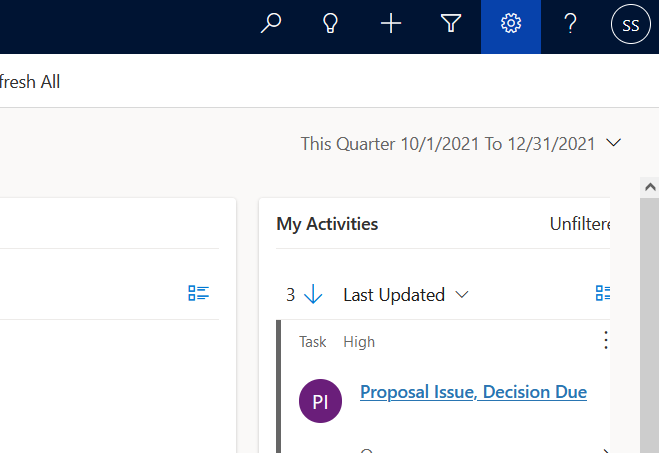
Task: Open the Proposal Issue, Decision Due link
Action: pos(473,392)
